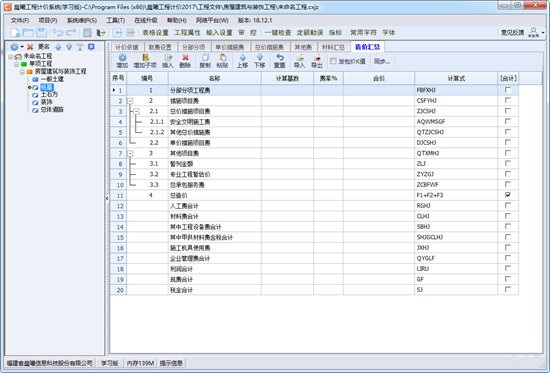Image resolution: width=550 pixels, height=373 pixels.
Task: Click the 导入 (Import) icon in table toolbar
Action: pos(300,58)
